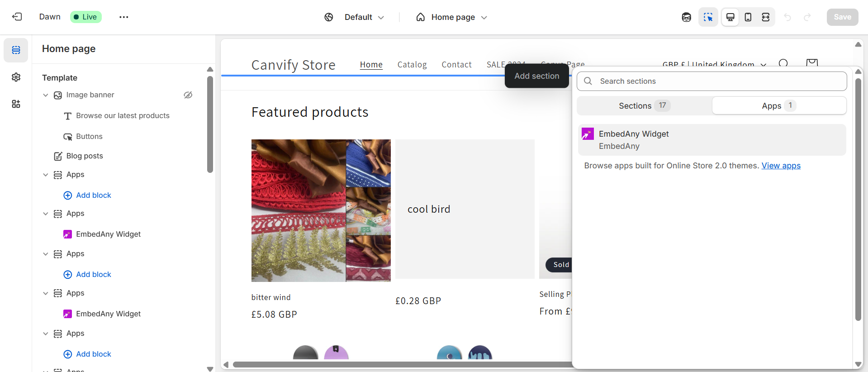Screen dimensions: 868x372
Task: Collapse the second Apps section above EmbedAny Widget
Action: 46,214
